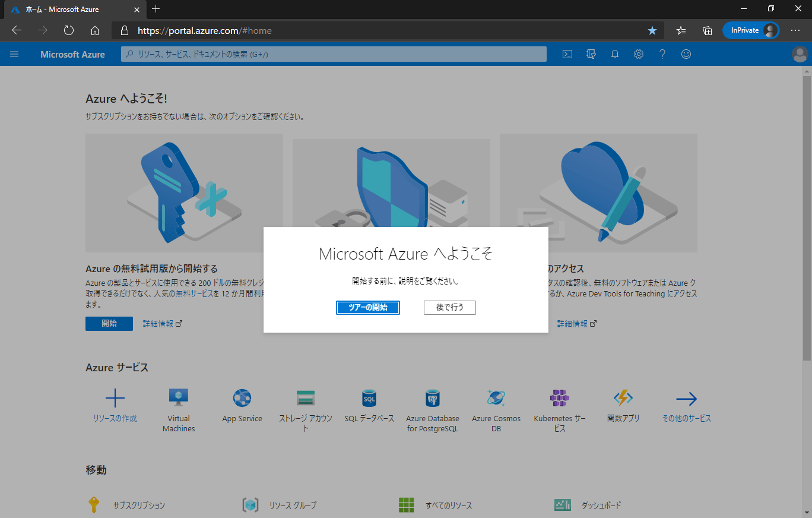Open the Azure portal hamburger menu

point(14,54)
